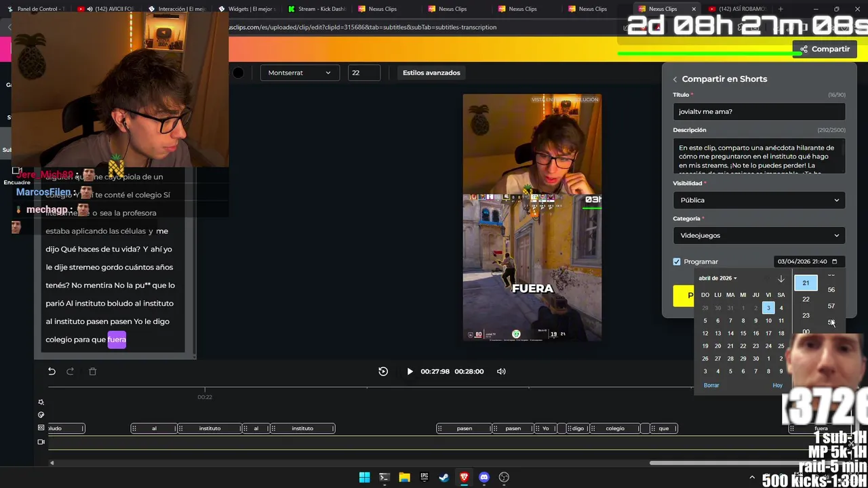Click the down arrow in the calendar header

781,279
